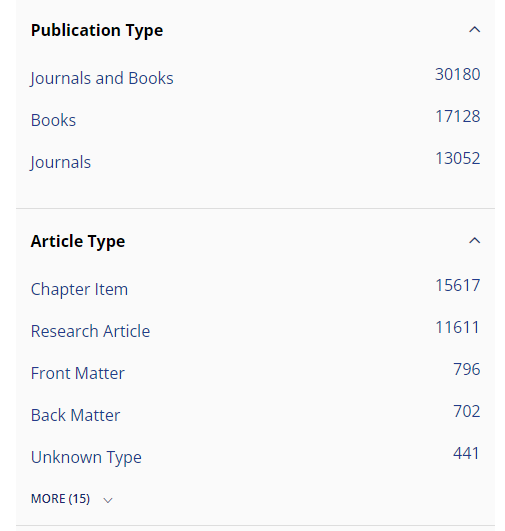Click the 11611 count for Research Article

tap(458, 327)
